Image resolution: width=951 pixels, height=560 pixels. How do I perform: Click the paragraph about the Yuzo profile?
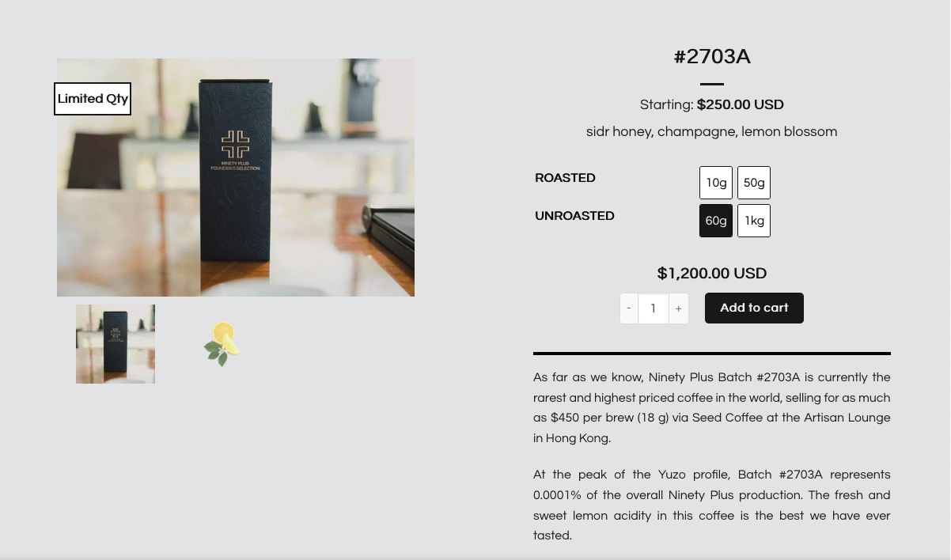[x=711, y=505]
